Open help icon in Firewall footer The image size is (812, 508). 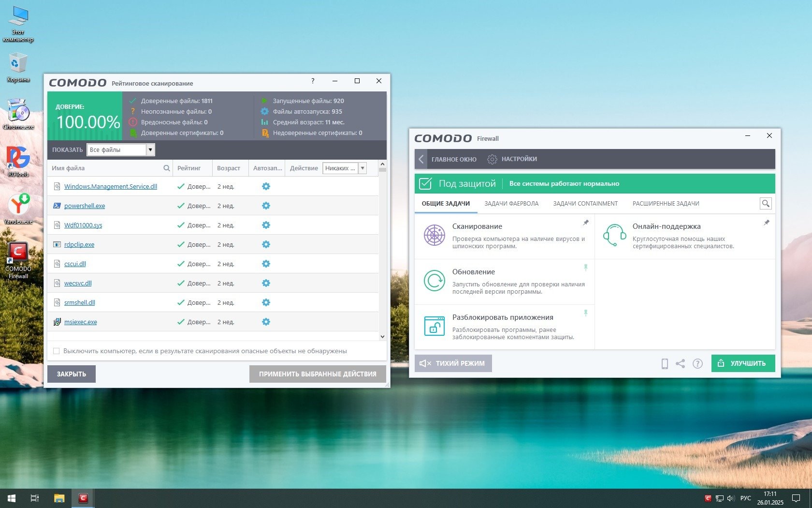coord(697,363)
